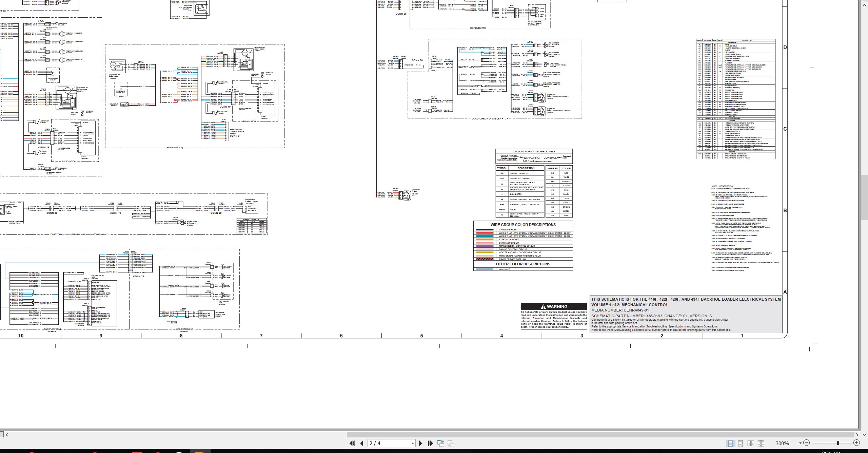Switch to single page view
Image resolution: width=868 pixels, height=453 pixels.
click(x=730, y=443)
